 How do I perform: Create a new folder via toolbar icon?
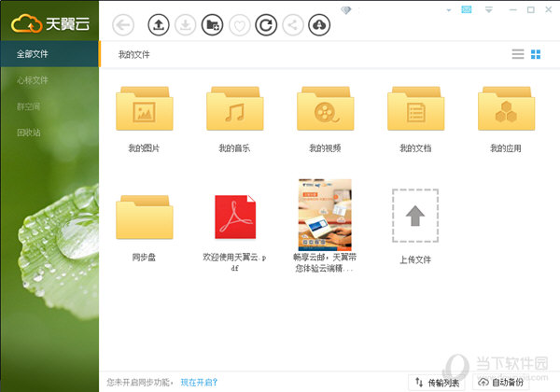(x=212, y=25)
